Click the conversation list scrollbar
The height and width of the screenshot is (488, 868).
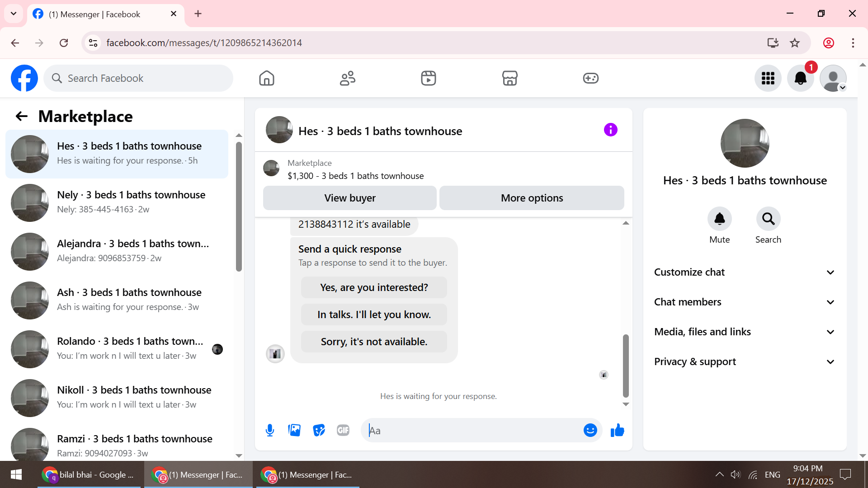point(239,206)
